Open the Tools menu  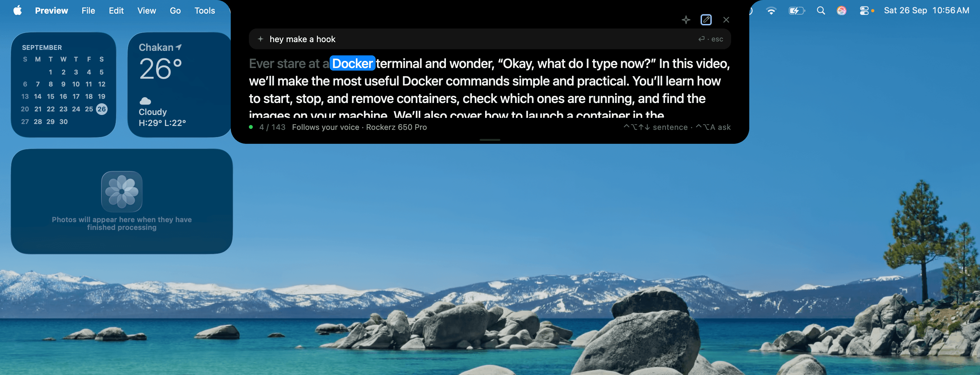point(205,11)
